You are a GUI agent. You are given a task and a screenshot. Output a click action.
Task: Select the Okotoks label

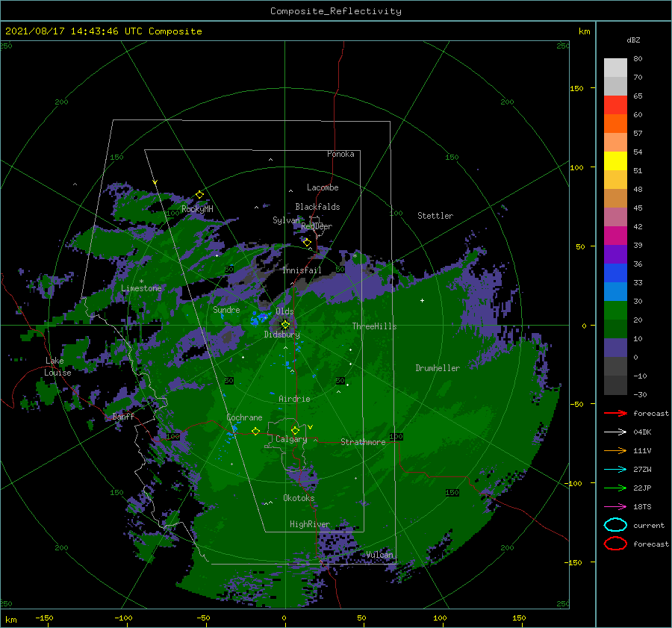click(x=299, y=498)
